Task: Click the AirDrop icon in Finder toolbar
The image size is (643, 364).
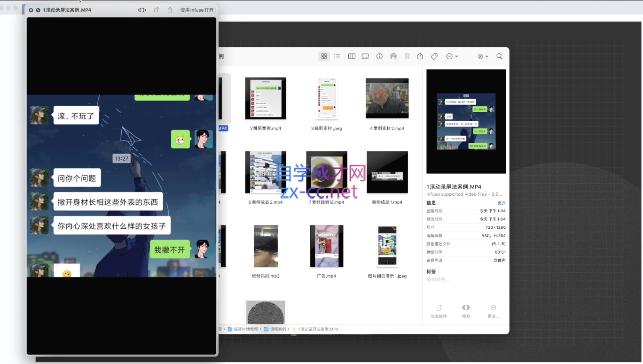Action: pos(393,56)
